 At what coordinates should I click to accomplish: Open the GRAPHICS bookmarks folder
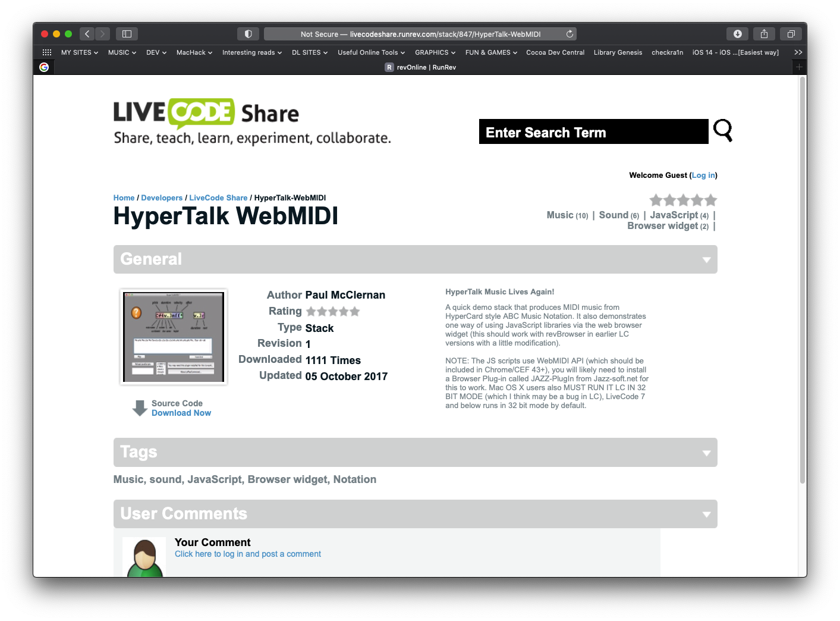(x=435, y=52)
